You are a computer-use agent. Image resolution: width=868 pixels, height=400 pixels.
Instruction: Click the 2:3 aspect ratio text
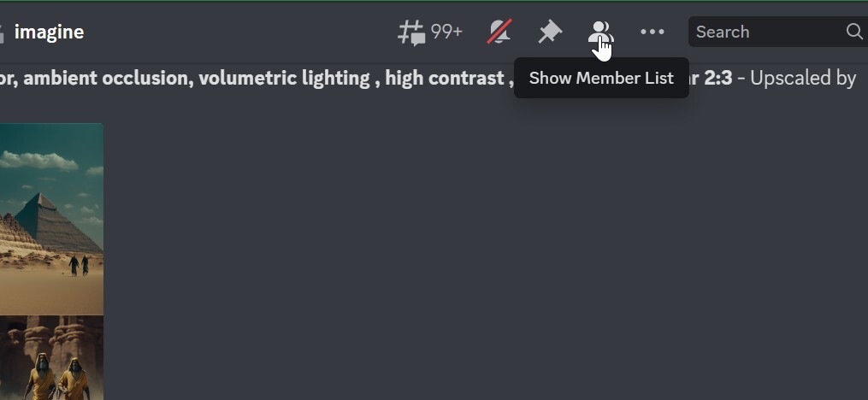click(x=718, y=78)
